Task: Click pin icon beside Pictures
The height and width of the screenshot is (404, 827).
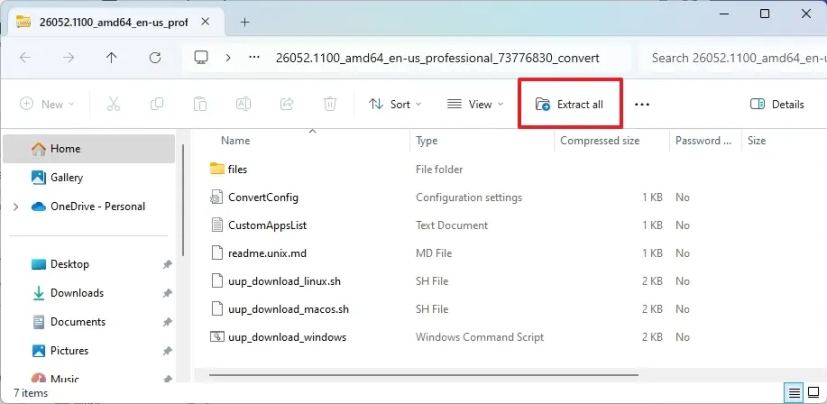Action: [167, 351]
